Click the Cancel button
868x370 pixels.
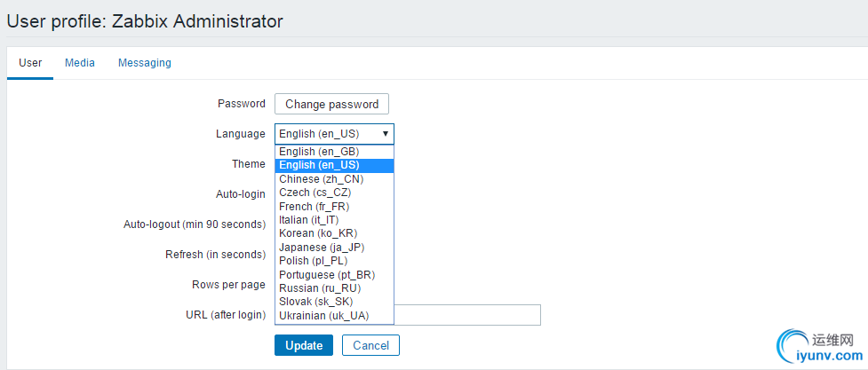pyautogui.click(x=370, y=345)
